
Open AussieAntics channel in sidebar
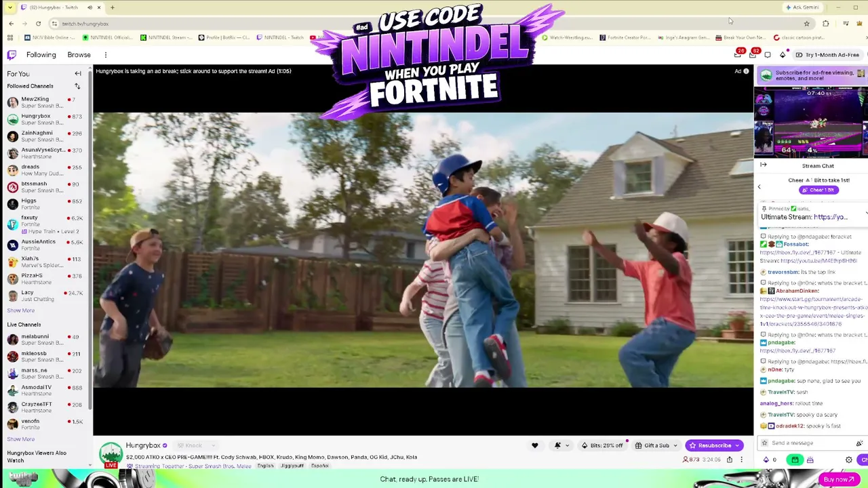(x=45, y=245)
